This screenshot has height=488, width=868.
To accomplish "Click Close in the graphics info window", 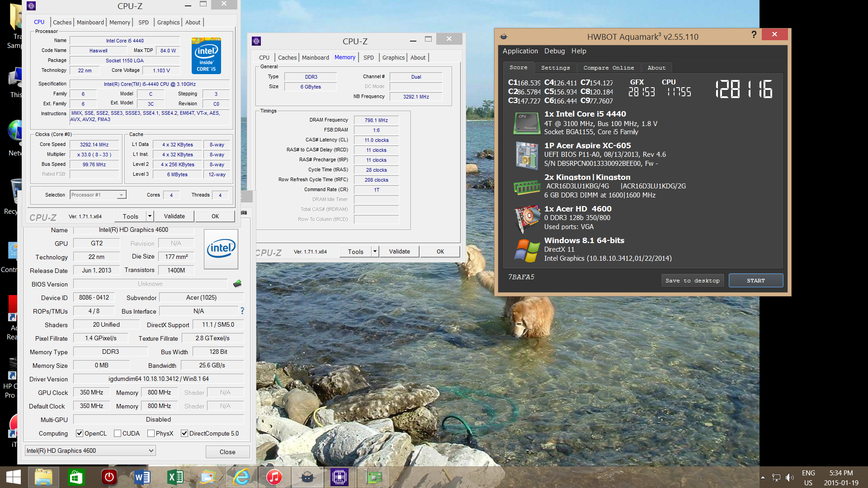I will point(227,452).
